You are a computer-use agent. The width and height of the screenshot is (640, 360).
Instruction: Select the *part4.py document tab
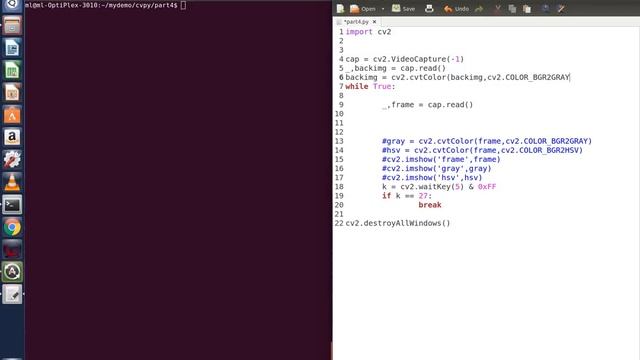tap(356, 22)
